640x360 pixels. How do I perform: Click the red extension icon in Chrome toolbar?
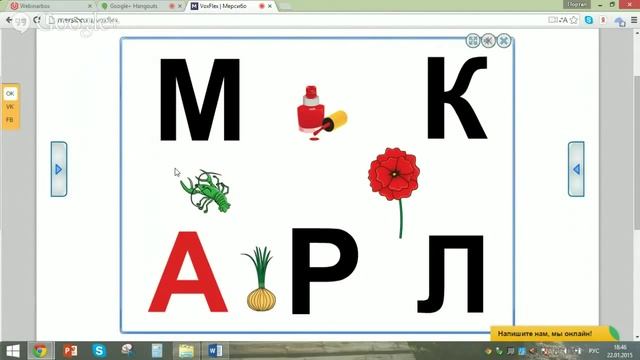tap(603, 20)
